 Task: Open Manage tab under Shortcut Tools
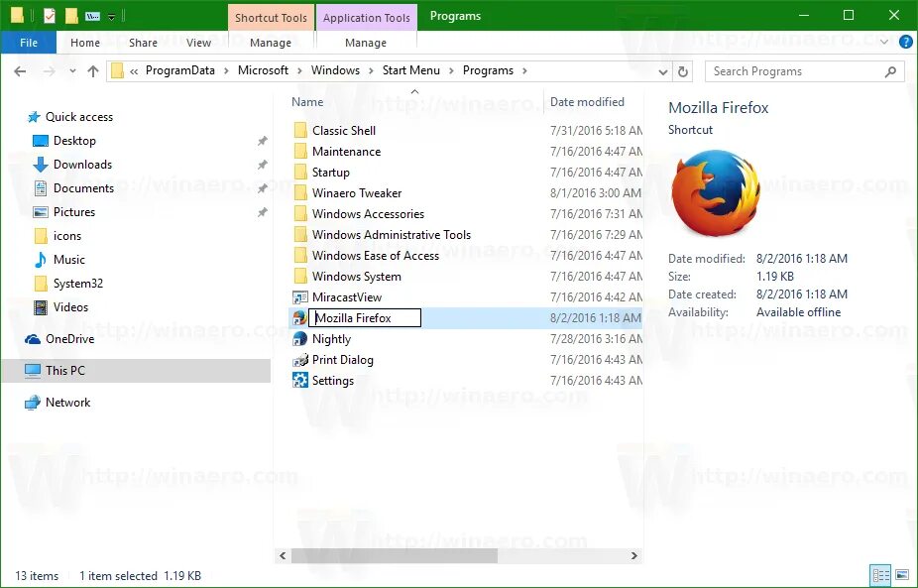(x=271, y=43)
